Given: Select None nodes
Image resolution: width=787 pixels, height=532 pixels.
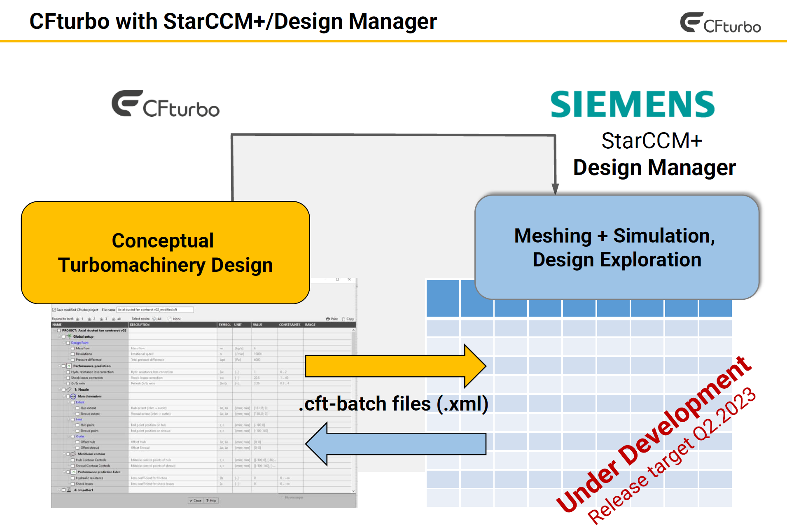Looking at the screenshot, I should click(x=174, y=319).
